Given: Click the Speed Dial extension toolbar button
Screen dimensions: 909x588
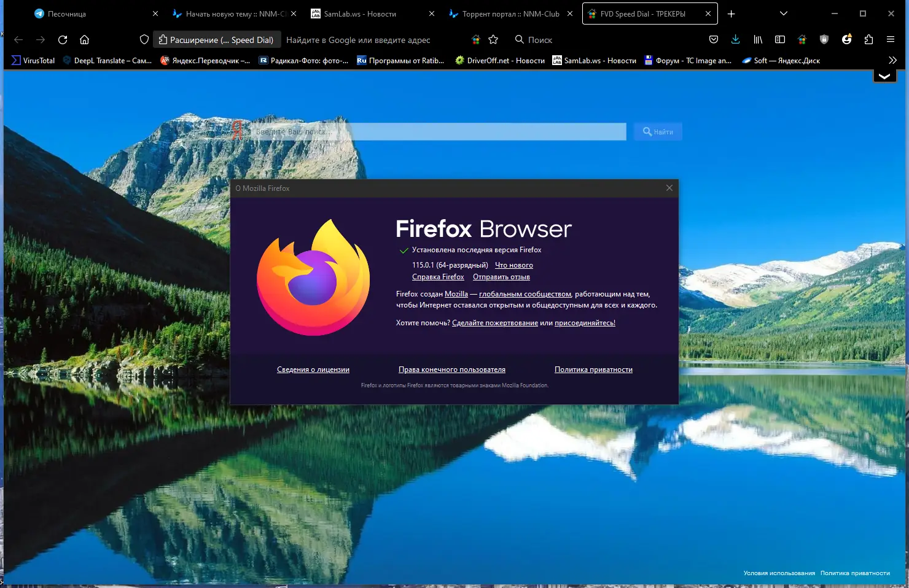Looking at the screenshot, I should [802, 40].
